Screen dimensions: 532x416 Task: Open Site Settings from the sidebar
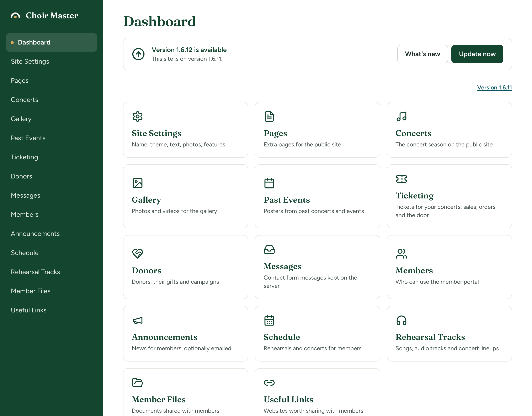coord(51,61)
